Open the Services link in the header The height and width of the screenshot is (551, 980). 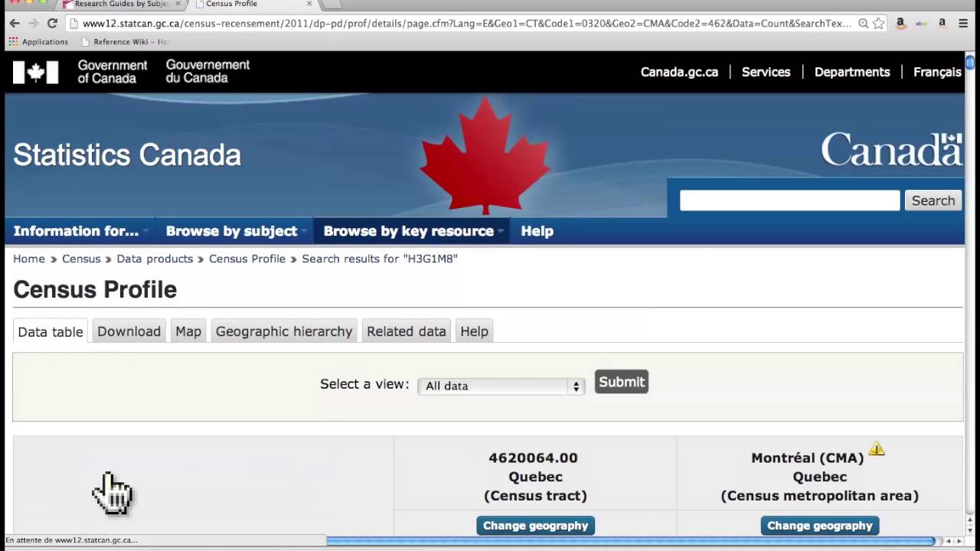coord(766,72)
